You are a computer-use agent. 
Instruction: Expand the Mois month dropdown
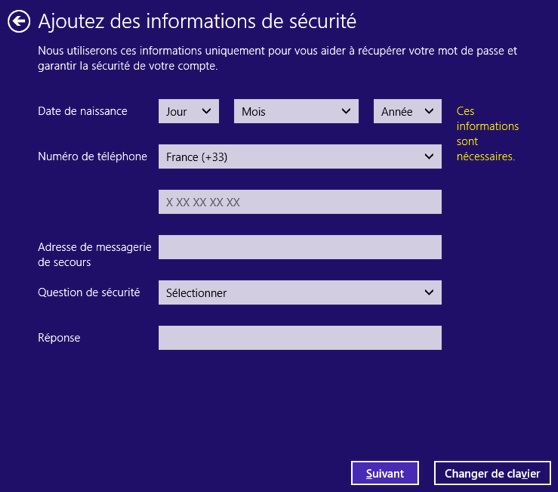tap(296, 111)
